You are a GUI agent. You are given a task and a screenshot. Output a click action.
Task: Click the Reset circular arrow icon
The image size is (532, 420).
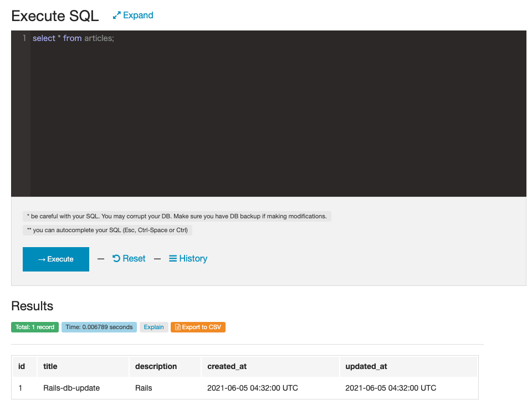tap(116, 259)
